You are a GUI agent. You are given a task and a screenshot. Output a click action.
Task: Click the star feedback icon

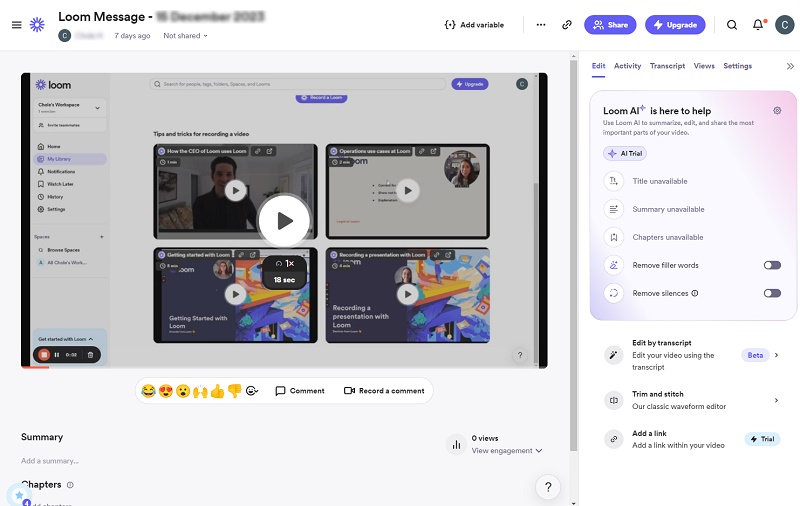(19, 495)
